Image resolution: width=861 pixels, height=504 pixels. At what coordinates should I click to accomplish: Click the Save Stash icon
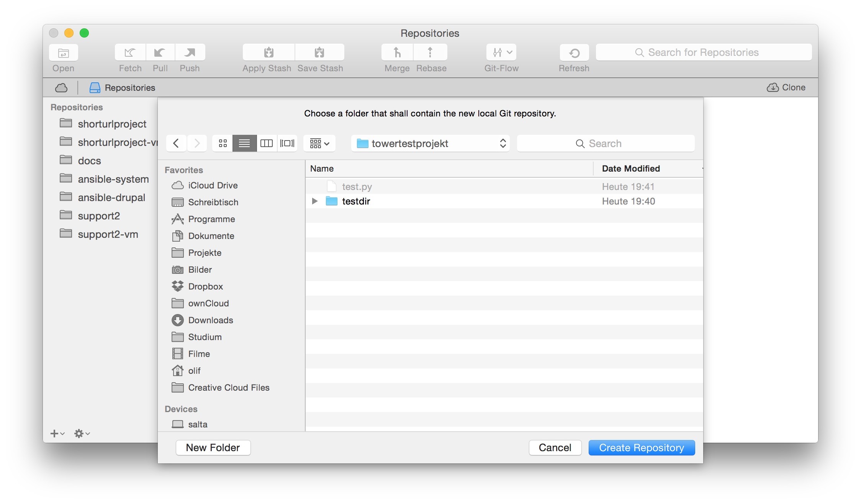pos(319,52)
